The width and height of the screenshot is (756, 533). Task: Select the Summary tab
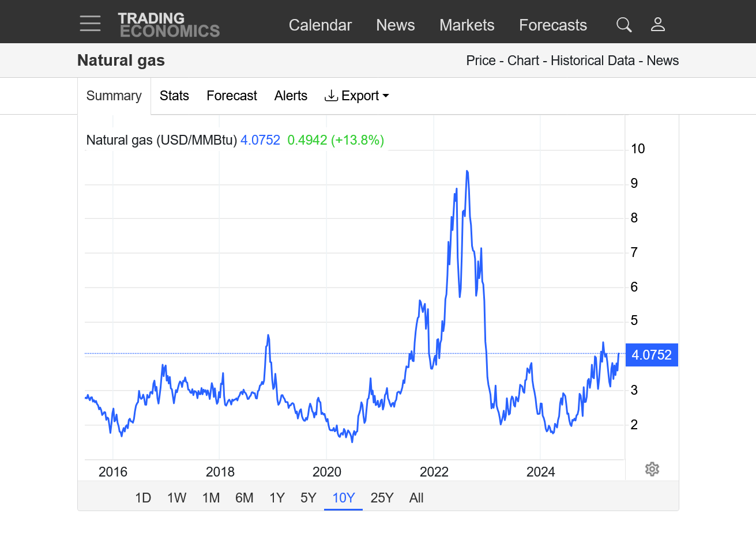(x=114, y=96)
